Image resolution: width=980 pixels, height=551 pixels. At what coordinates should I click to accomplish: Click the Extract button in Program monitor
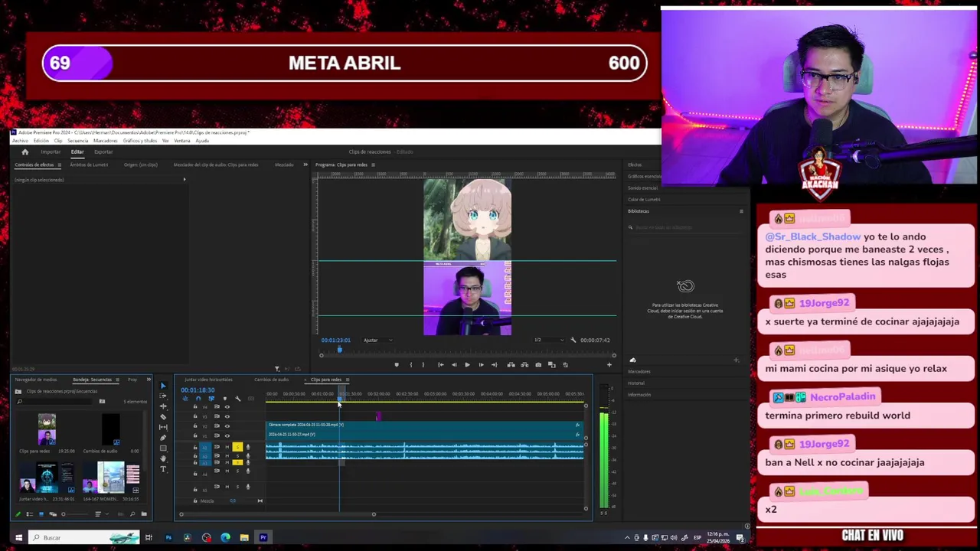click(524, 364)
